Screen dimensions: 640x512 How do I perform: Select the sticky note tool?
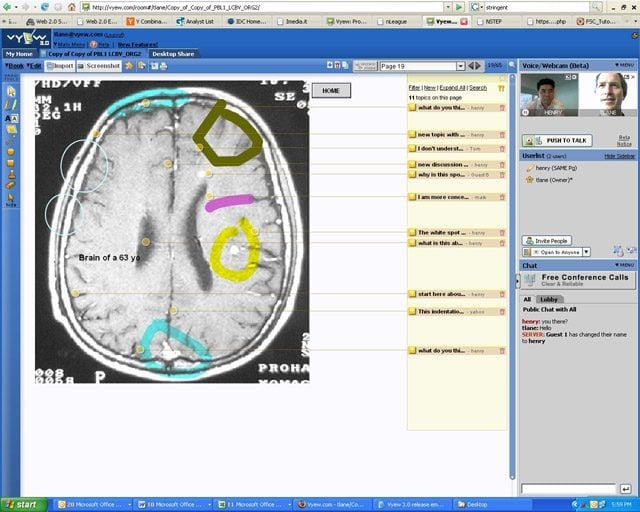click(x=11, y=130)
